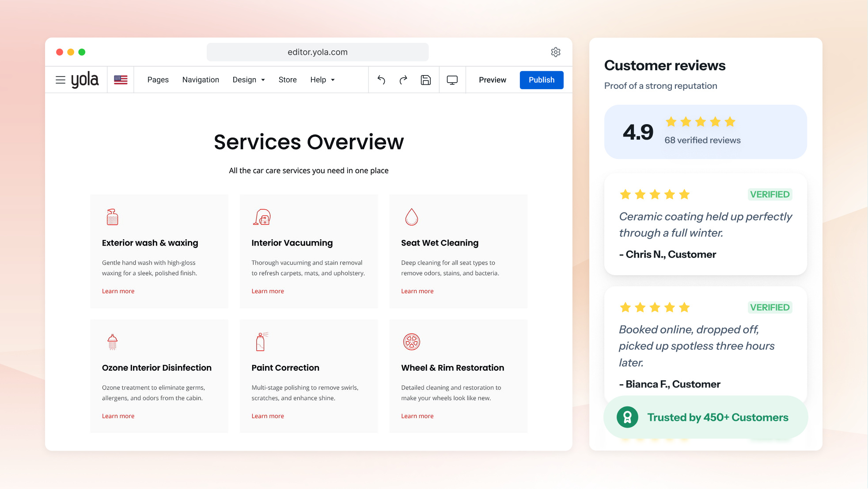Image resolution: width=868 pixels, height=489 pixels.
Task: Click the Preview button
Action: tap(493, 80)
